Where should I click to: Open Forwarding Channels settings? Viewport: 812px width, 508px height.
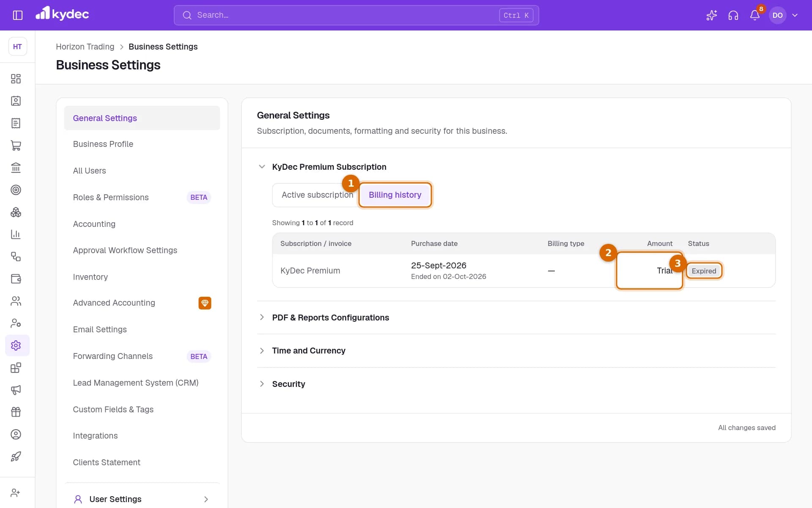point(142,356)
